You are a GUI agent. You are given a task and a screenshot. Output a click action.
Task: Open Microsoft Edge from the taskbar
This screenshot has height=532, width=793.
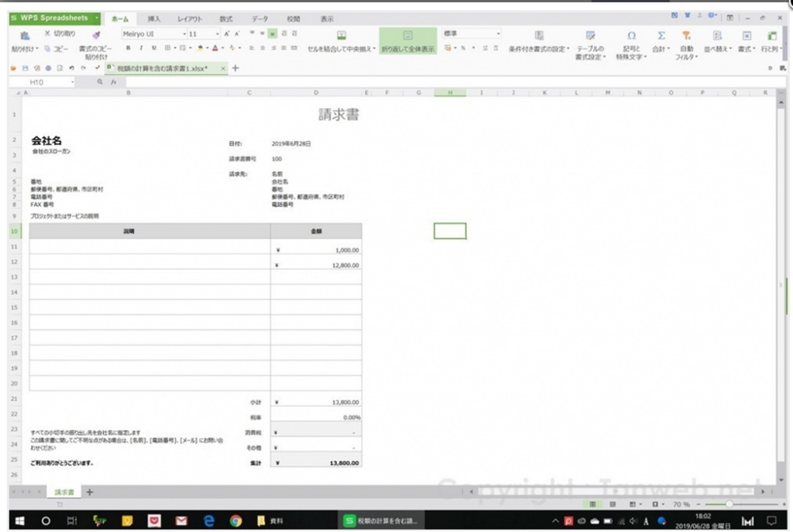[x=208, y=521]
